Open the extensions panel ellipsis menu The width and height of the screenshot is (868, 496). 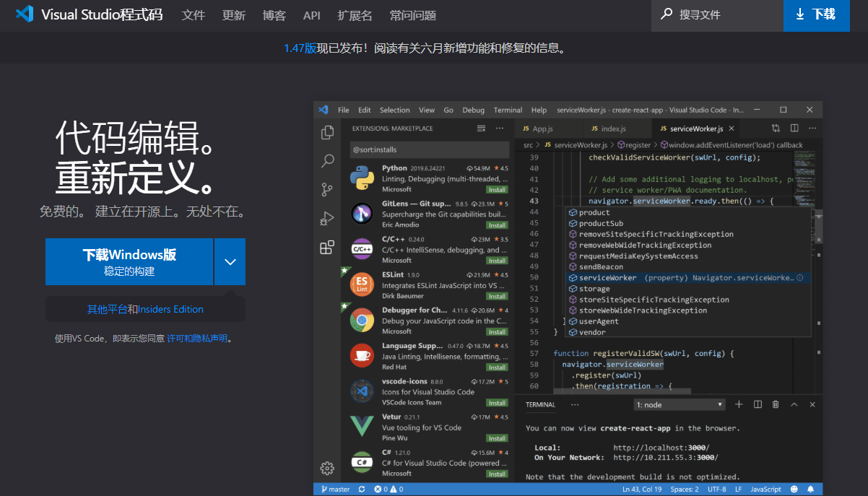[x=500, y=129]
